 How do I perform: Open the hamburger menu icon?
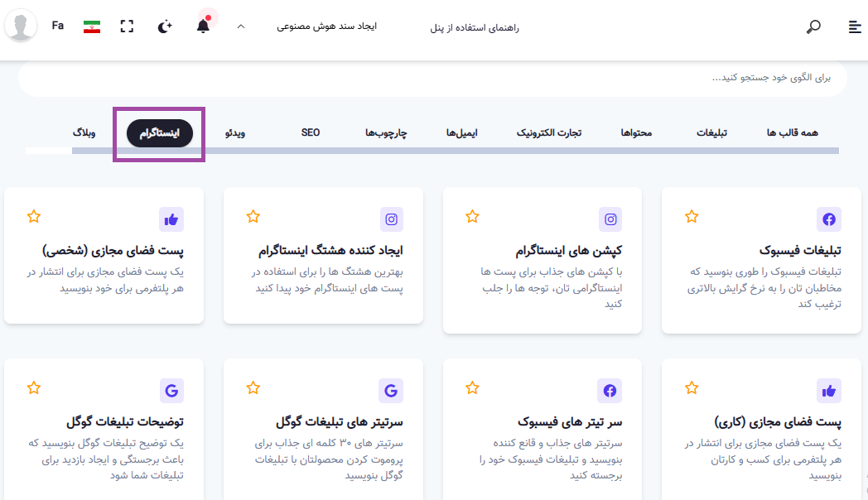tap(855, 26)
